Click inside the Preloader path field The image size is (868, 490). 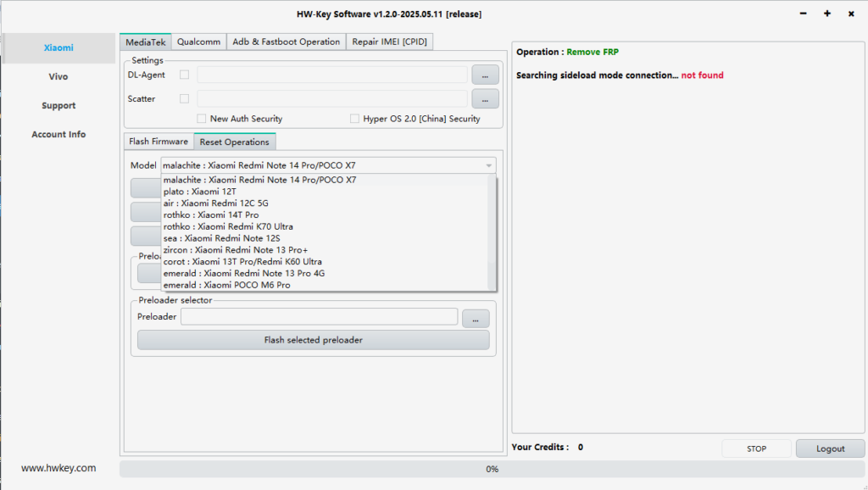(318, 316)
